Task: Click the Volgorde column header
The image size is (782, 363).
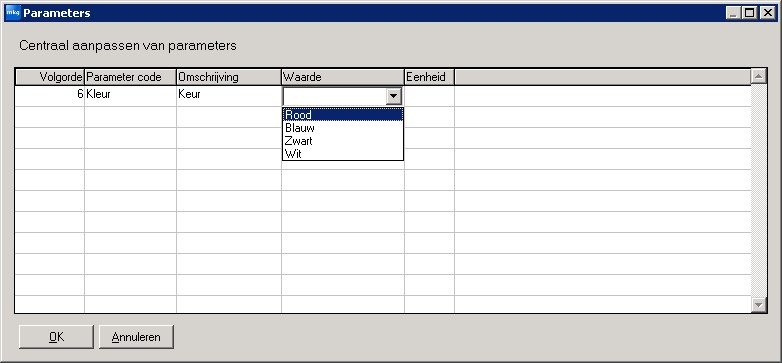Action: coord(50,77)
